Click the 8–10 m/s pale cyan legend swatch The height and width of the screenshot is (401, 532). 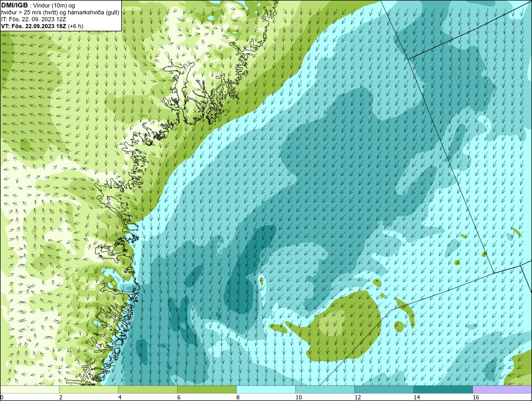[x=266, y=389]
